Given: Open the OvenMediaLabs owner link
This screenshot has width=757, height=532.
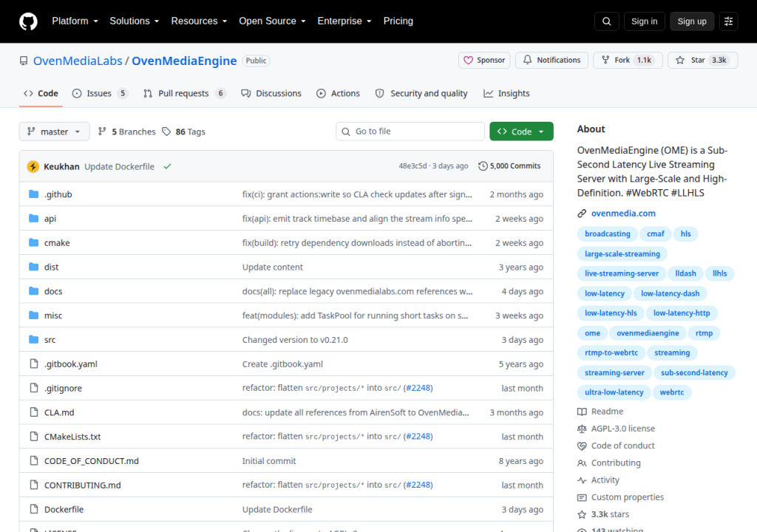Looking at the screenshot, I should (x=78, y=61).
